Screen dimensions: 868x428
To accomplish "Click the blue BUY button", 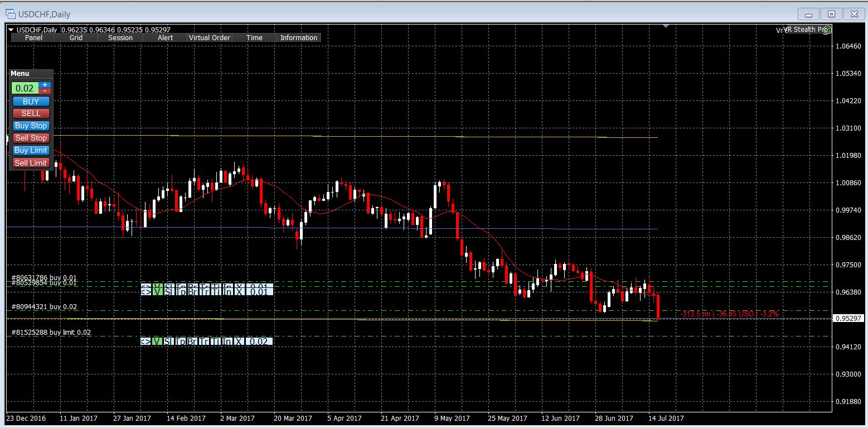I will point(31,102).
